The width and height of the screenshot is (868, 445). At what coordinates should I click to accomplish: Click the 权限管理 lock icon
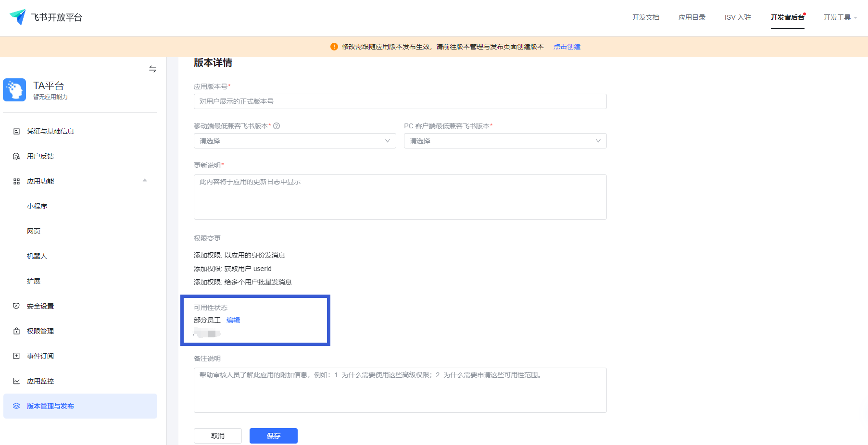point(16,331)
